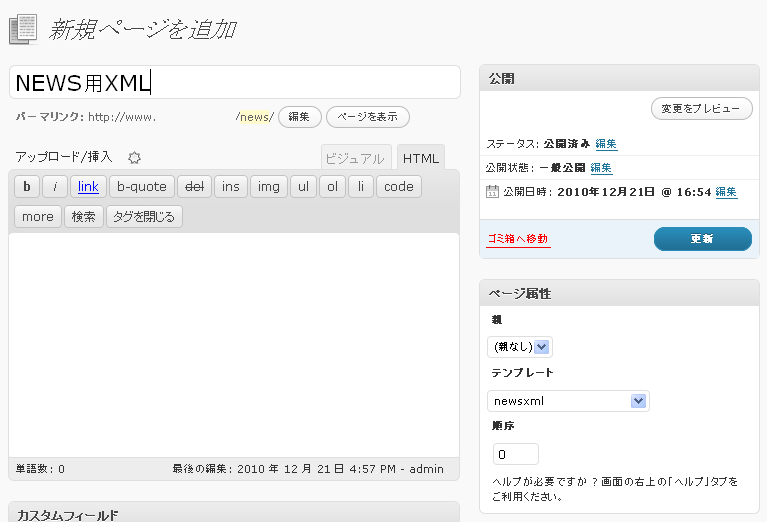Click the 最後の編集 timestamp text

308,469
